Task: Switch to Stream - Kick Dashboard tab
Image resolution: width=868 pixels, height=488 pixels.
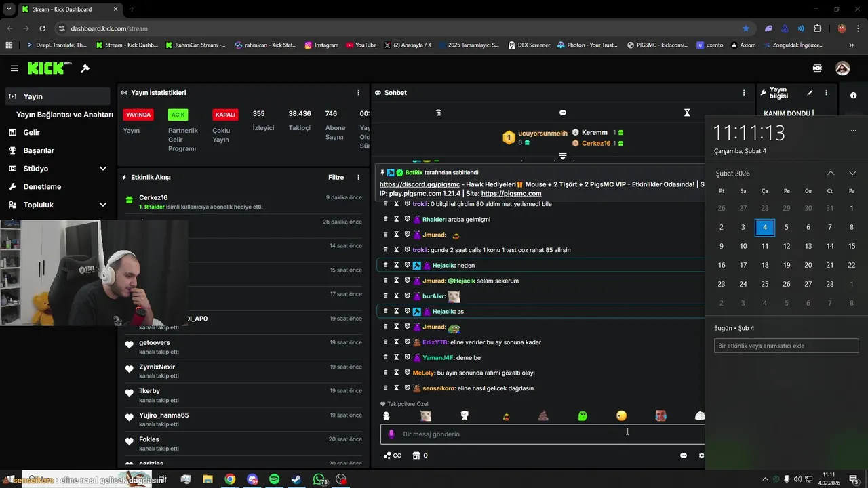Action: [69, 9]
